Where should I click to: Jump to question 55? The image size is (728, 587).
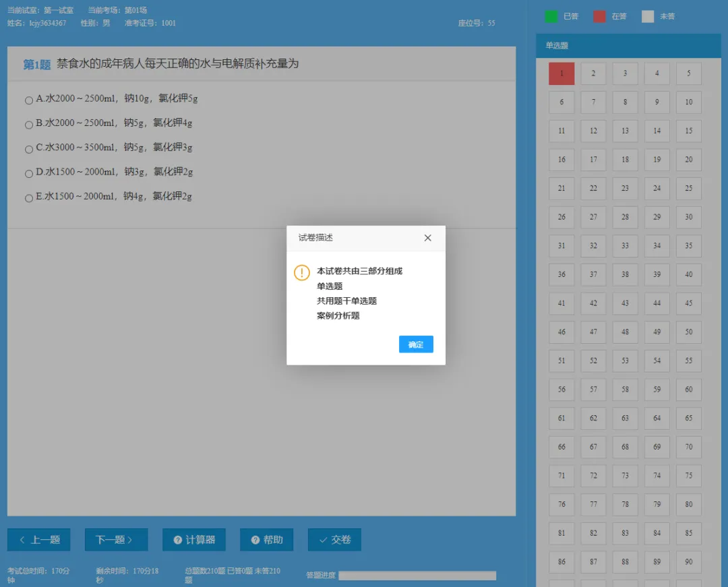pyautogui.click(x=688, y=361)
